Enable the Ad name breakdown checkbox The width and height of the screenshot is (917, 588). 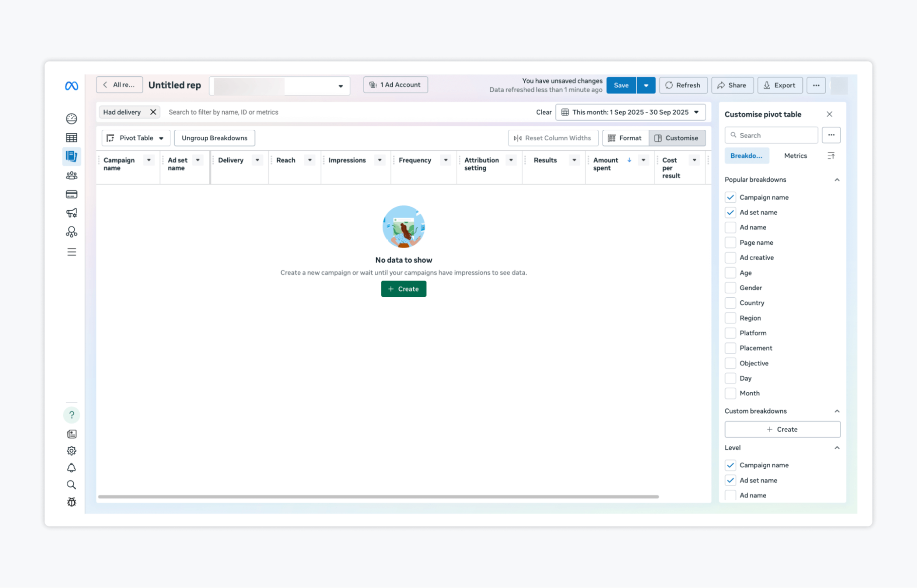[730, 227]
